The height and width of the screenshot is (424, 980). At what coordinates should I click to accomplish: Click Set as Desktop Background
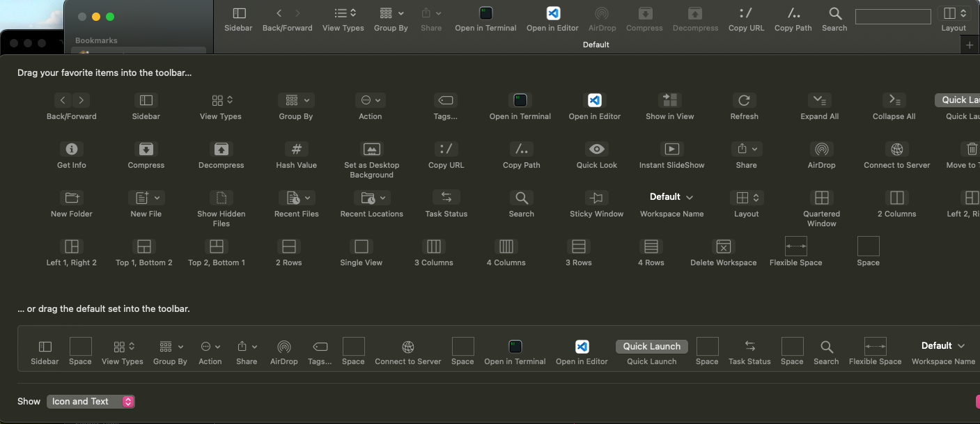(x=371, y=150)
